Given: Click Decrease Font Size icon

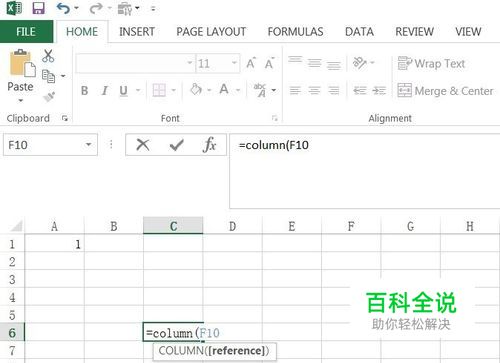Looking at the screenshot, I should pos(269,63).
